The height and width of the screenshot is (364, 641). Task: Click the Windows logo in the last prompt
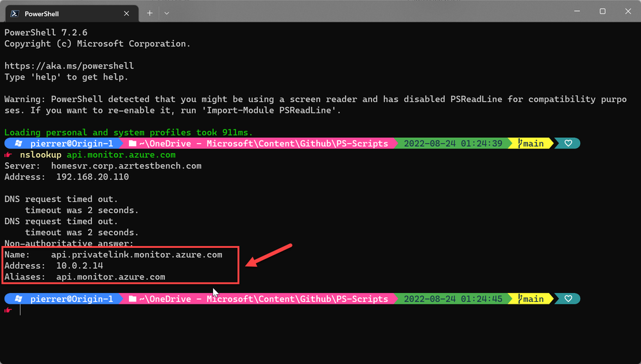[19, 299]
